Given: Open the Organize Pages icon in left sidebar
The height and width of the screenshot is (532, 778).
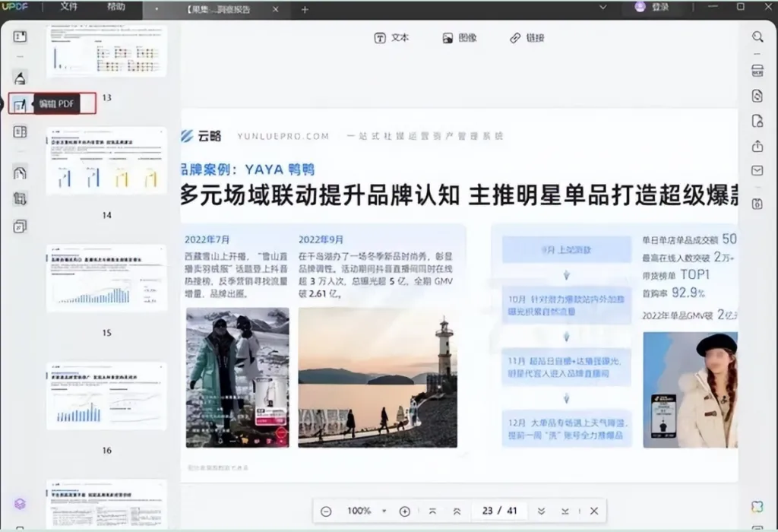Looking at the screenshot, I should tap(20, 132).
